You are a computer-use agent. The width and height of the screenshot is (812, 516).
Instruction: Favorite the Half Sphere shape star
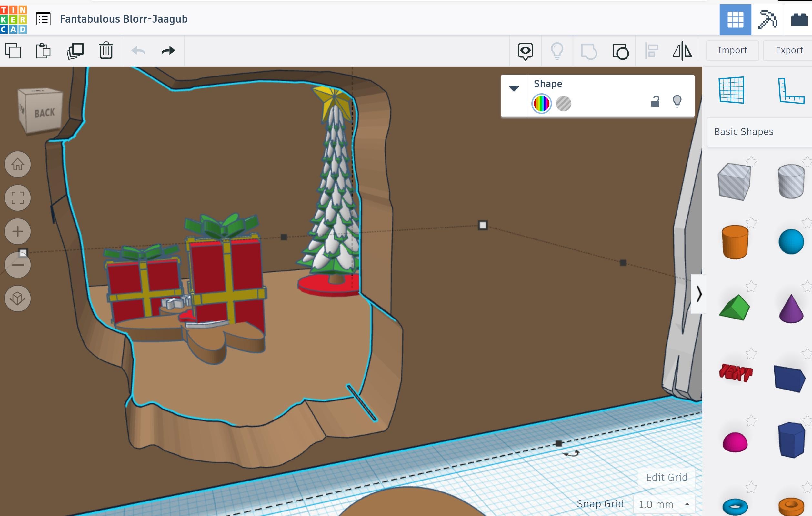point(751,420)
